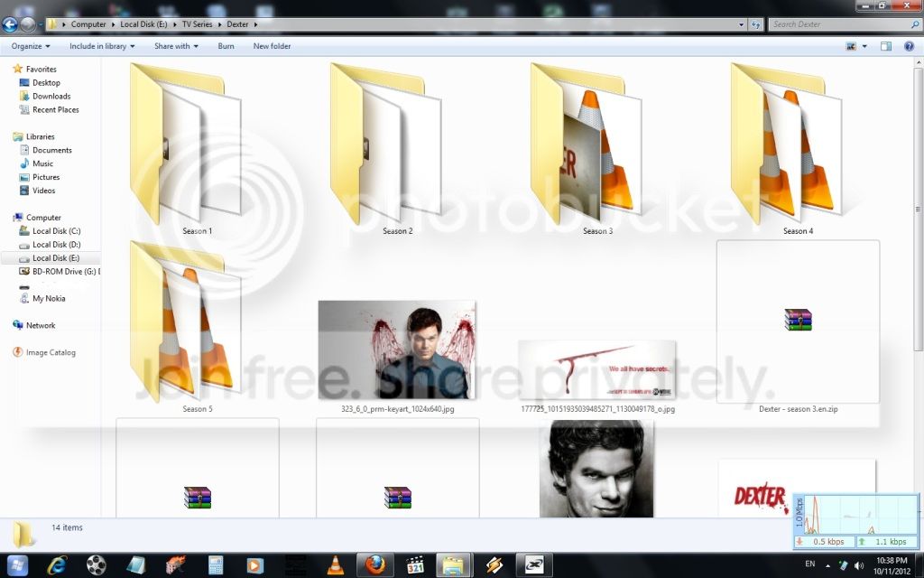
Task: Go to Local Disk (E:) breadcrumb segment
Action: click(143, 24)
